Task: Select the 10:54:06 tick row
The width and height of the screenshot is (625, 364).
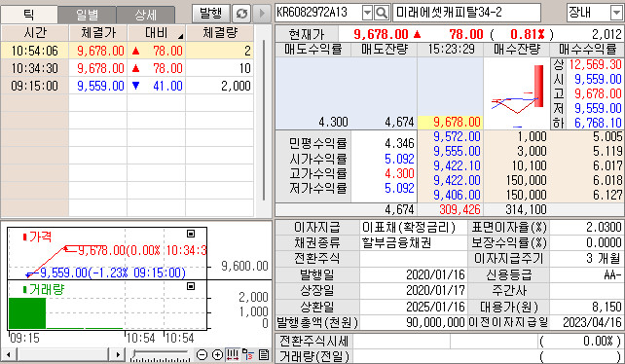Action: tap(128, 51)
